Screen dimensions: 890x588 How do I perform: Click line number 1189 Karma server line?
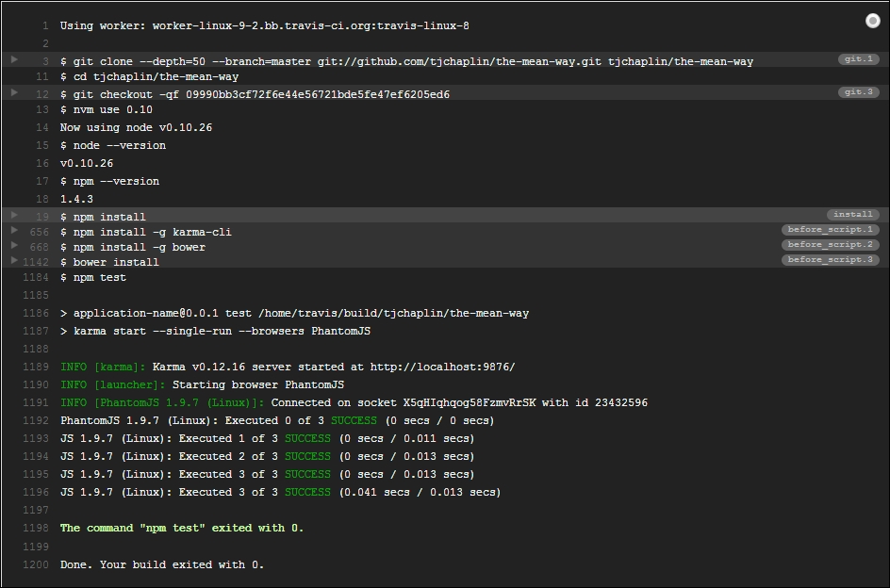tap(35, 367)
